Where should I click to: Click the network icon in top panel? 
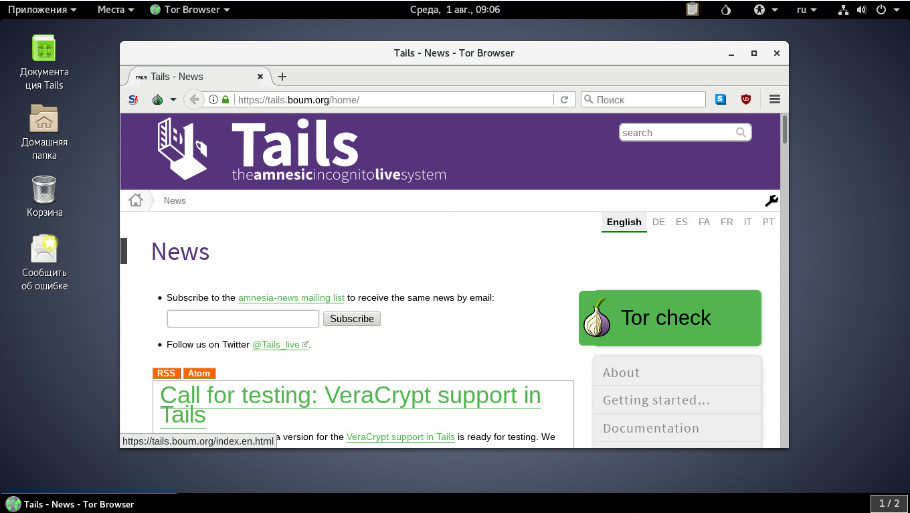(x=843, y=9)
